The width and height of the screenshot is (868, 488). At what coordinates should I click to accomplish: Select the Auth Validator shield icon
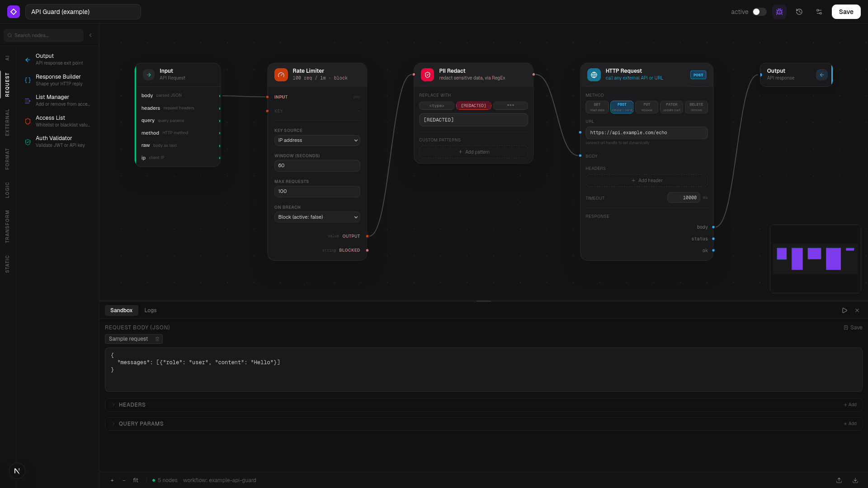pos(28,142)
